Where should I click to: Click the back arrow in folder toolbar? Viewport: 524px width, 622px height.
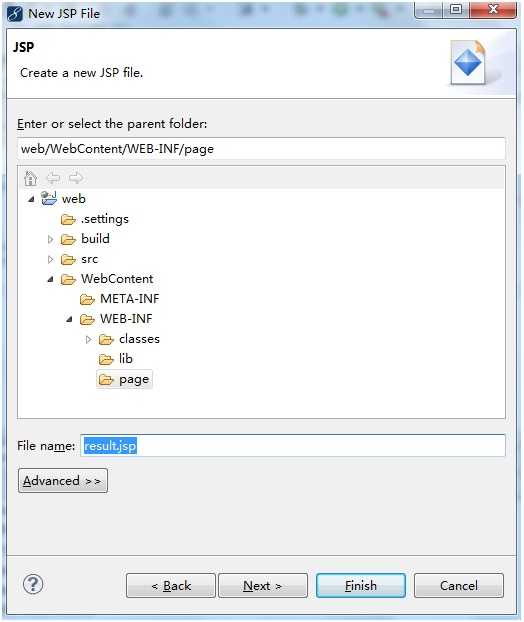53,178
